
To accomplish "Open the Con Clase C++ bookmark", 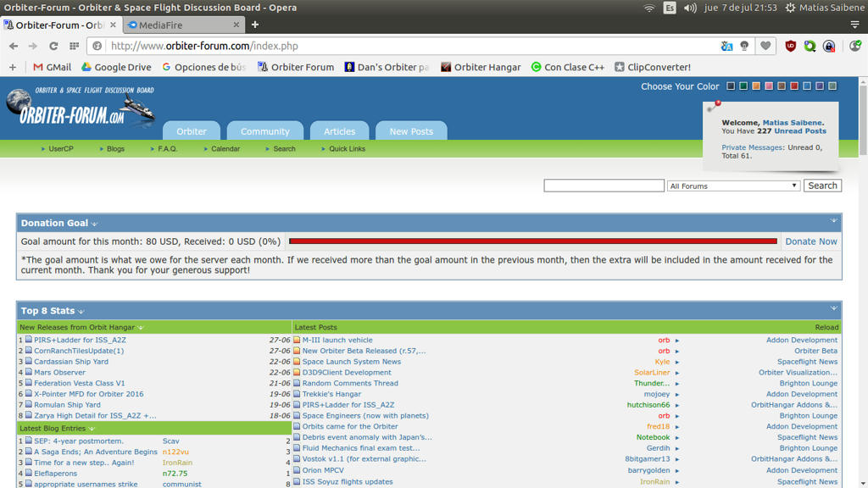I will pos(568,67).
